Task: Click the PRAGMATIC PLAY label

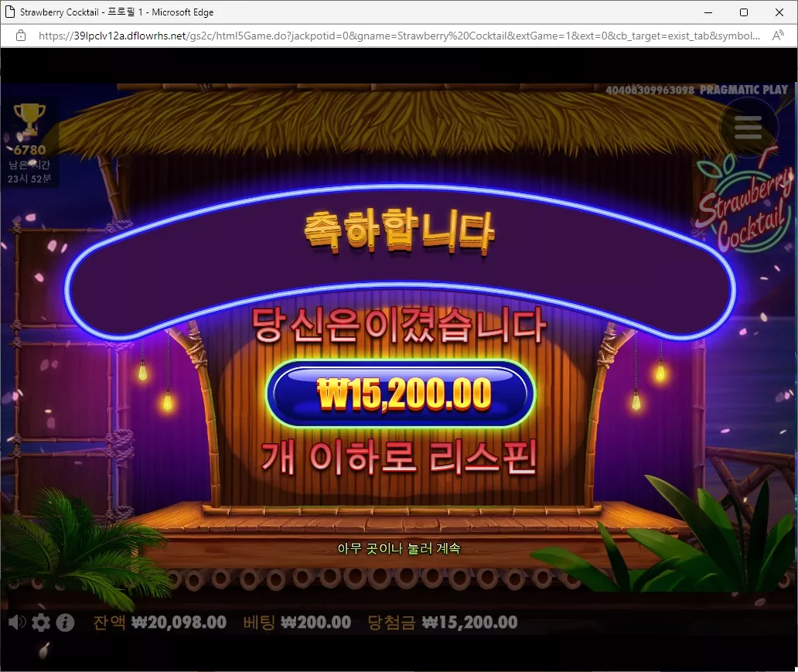Action: 744,90
